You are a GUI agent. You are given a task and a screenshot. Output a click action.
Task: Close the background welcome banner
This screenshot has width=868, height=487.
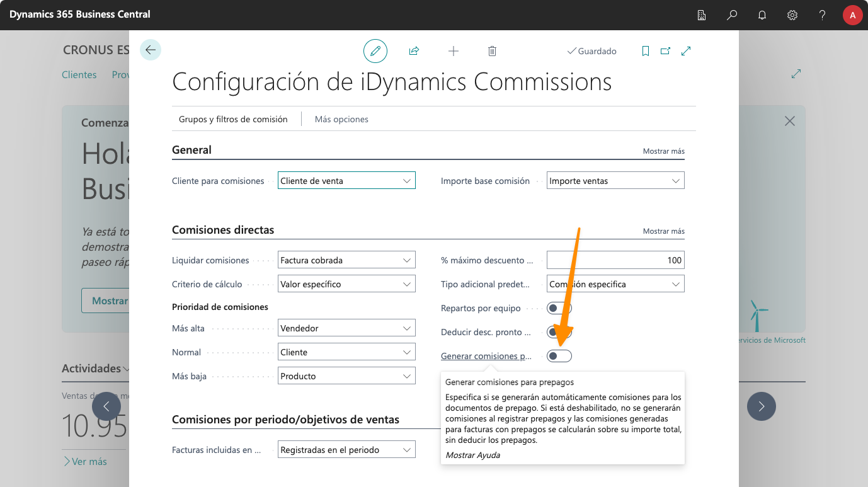click(x=789, y=121)
